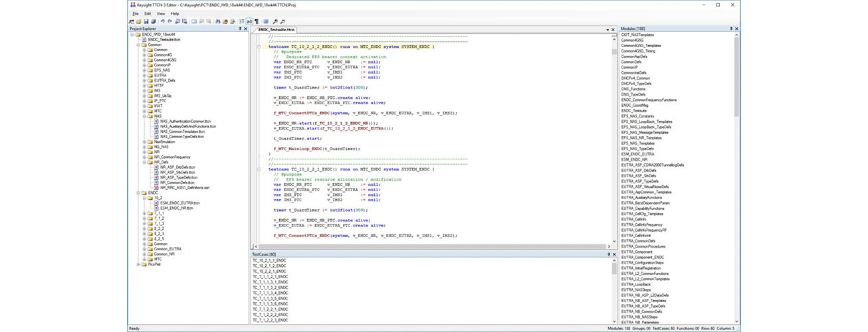Viewport: 868px width, 332px height.
Task: Click the binoculars Find icon in toolbar
Action: coord(218,21)
